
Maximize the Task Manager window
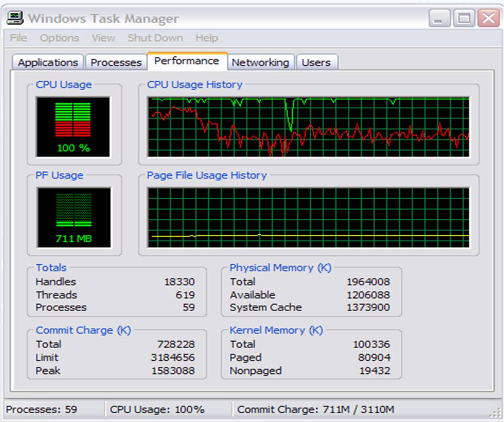[x=464, y=18]
